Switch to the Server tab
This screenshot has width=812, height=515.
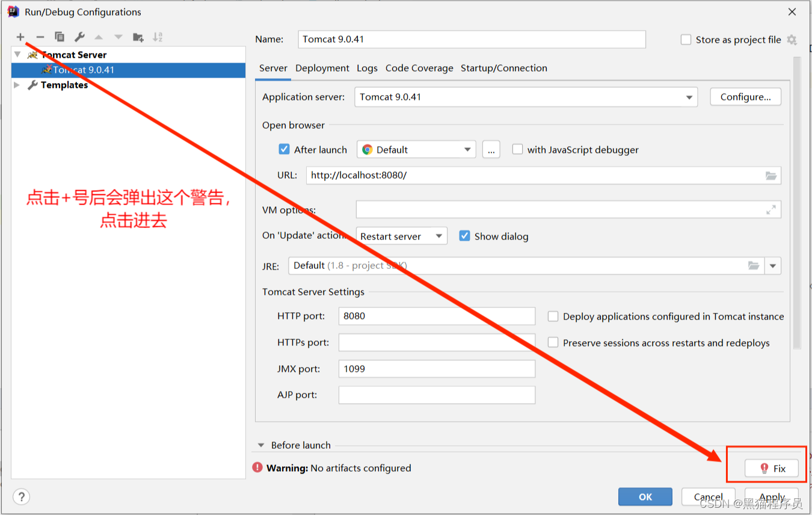[x=273, y=69]
